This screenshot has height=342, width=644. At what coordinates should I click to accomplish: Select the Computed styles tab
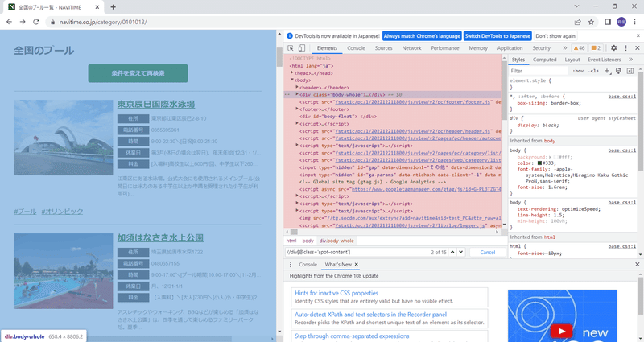click(x=545, y=60)
